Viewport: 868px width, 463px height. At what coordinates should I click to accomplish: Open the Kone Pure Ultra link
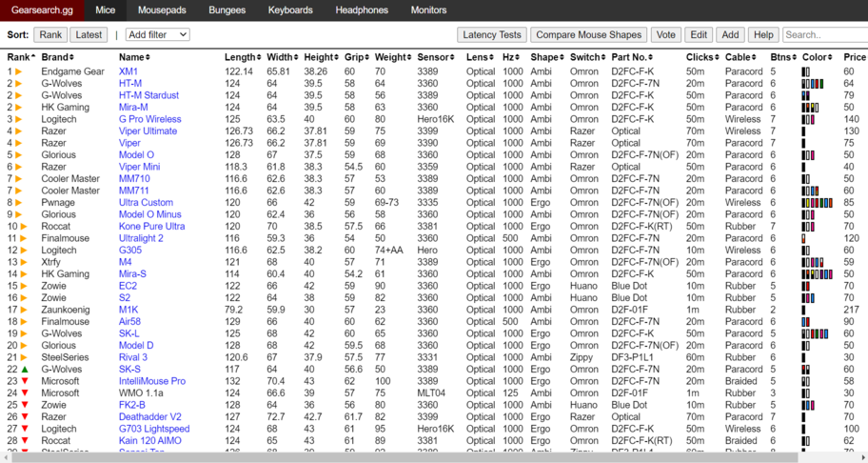click(151, 227)
